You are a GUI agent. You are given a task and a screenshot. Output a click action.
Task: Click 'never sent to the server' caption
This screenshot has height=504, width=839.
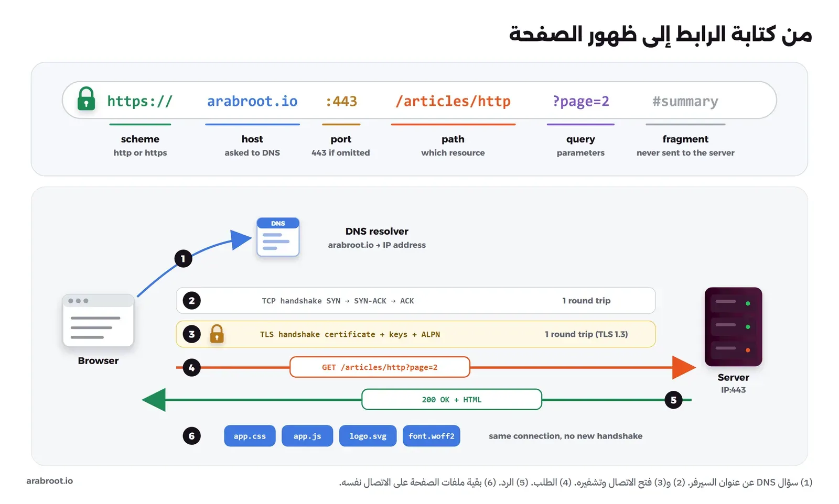(x=685, y=153)
